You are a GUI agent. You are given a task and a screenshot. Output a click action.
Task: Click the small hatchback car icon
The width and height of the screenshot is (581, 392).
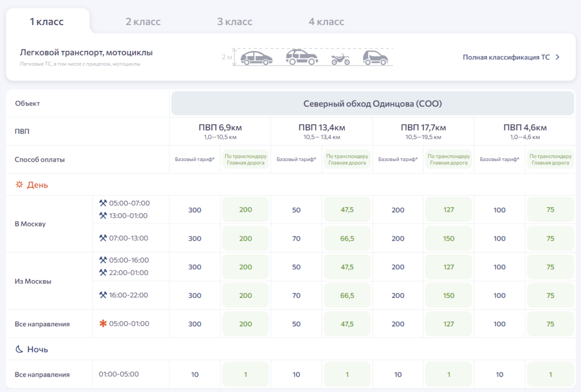click(x=375, y=58)
